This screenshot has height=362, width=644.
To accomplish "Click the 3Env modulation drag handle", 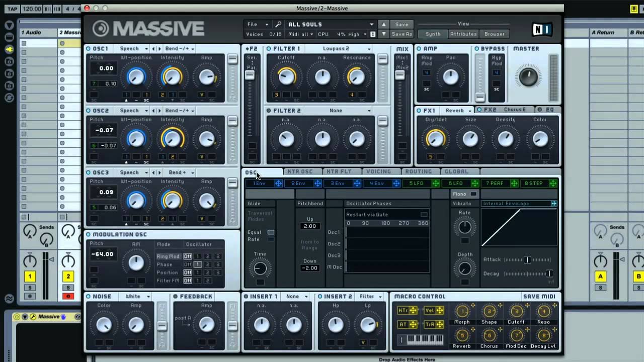I will (357, 184).
